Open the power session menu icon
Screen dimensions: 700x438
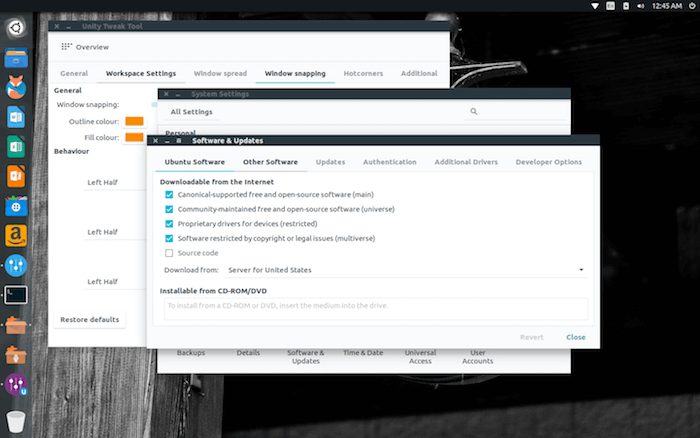(x=692, y=6)
